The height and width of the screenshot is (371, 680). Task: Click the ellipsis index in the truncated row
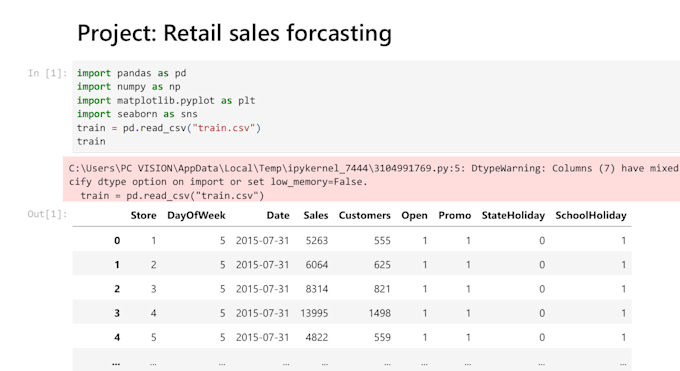coord(116,364)
